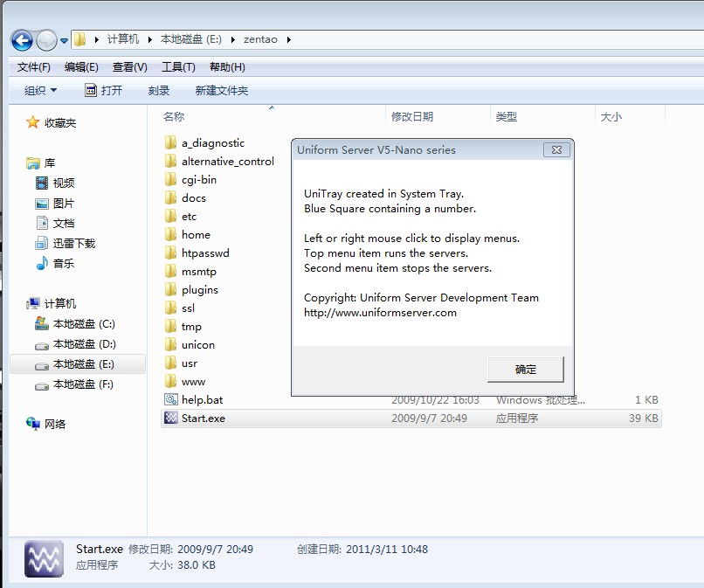
Task: Open the 工具(T) menu
Action: 178,67
